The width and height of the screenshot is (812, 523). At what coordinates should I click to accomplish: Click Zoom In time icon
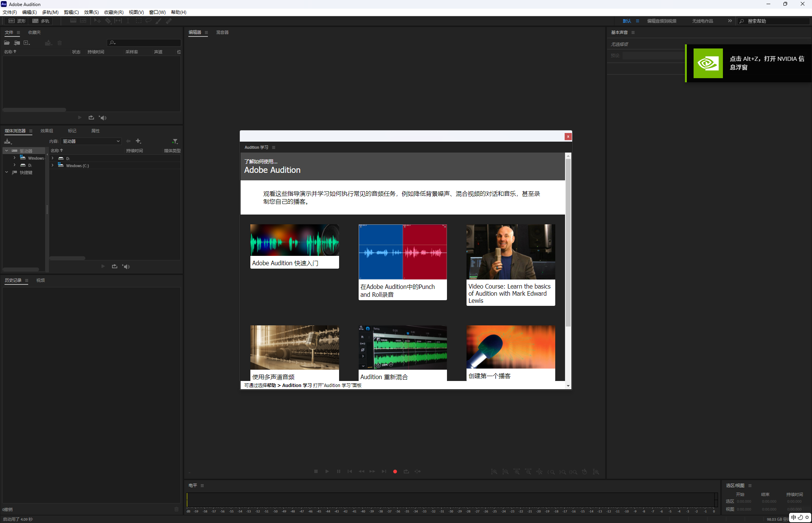[x=517, y=472]
